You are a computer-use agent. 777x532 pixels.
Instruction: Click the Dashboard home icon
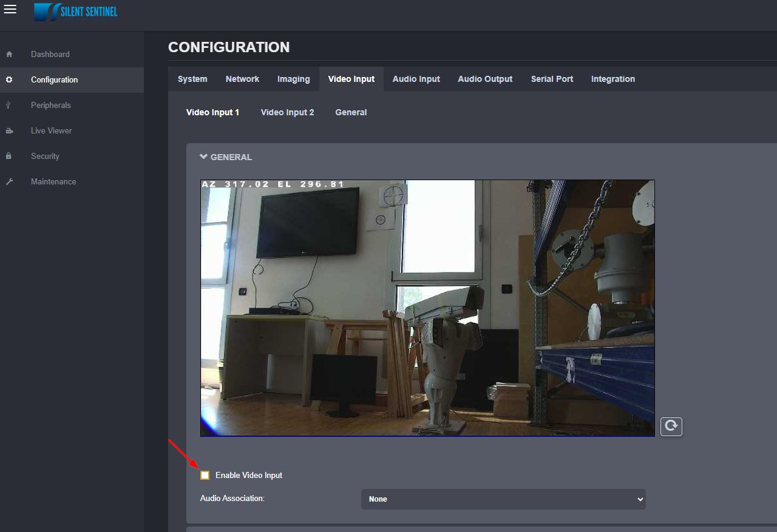click(9, 54)
